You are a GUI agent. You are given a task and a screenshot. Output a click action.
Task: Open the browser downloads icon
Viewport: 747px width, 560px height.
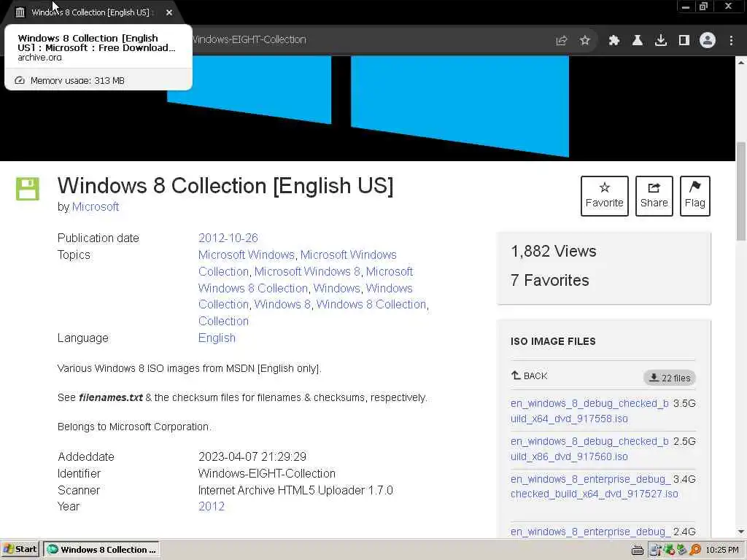[x=661, y=41]
